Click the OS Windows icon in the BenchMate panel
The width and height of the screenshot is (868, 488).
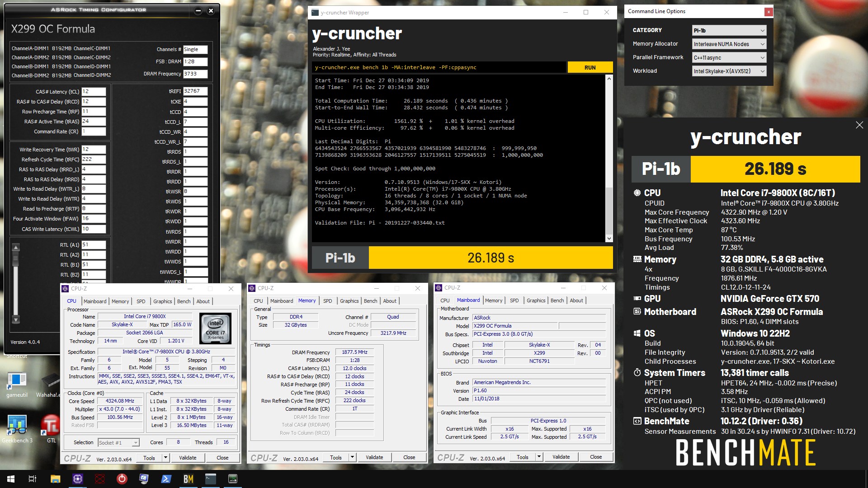637,333
